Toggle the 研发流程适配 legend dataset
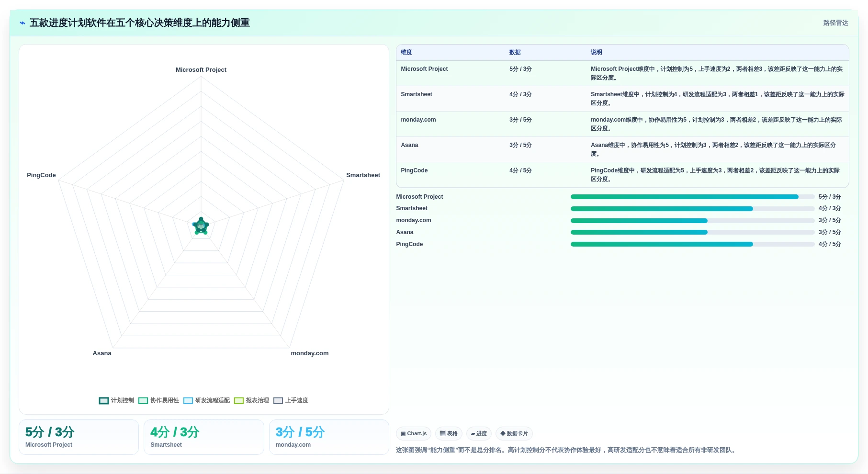 click(206, 401)
